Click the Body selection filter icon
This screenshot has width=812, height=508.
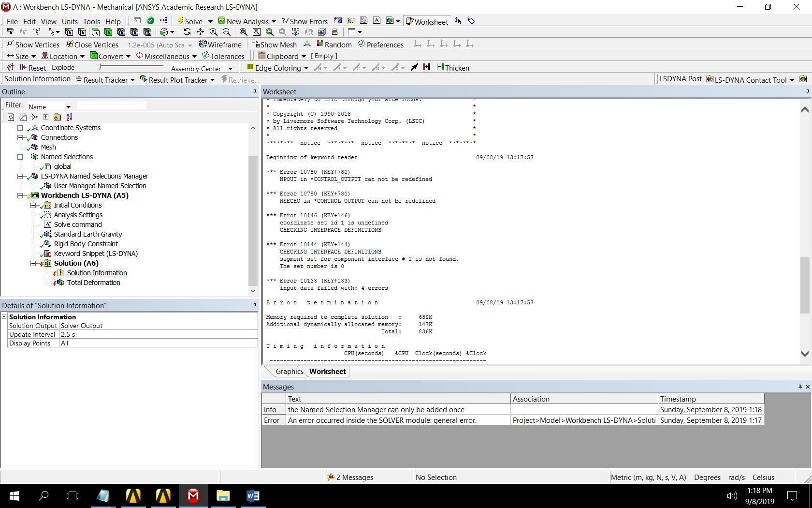[x=108, y=32]
